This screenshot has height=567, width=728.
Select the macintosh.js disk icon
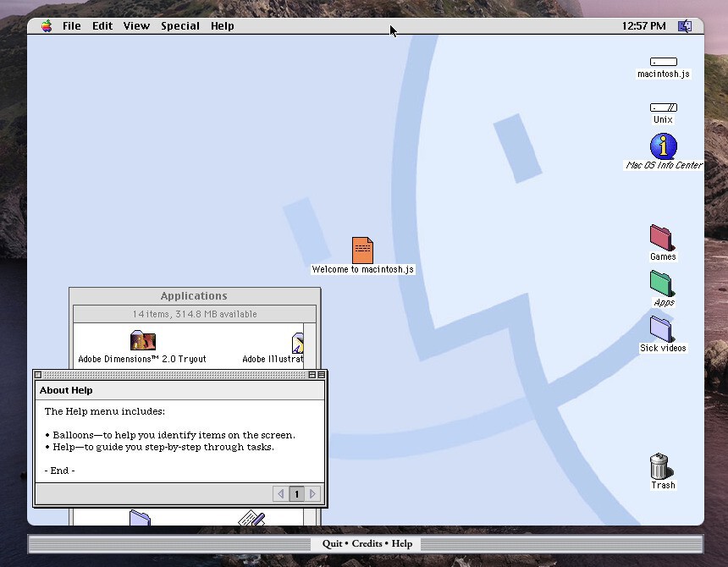(664, 62)
